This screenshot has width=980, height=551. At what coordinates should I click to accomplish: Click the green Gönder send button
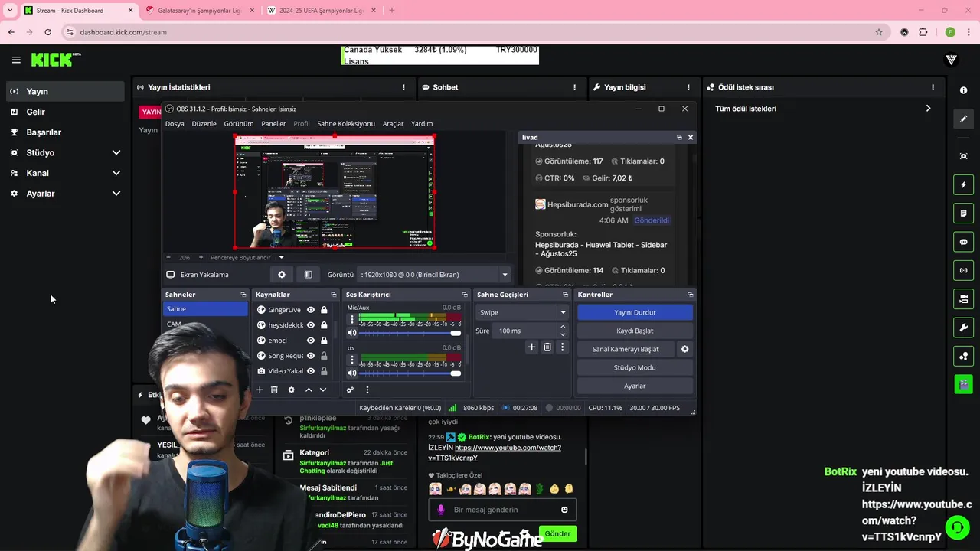tap(557, 533)
